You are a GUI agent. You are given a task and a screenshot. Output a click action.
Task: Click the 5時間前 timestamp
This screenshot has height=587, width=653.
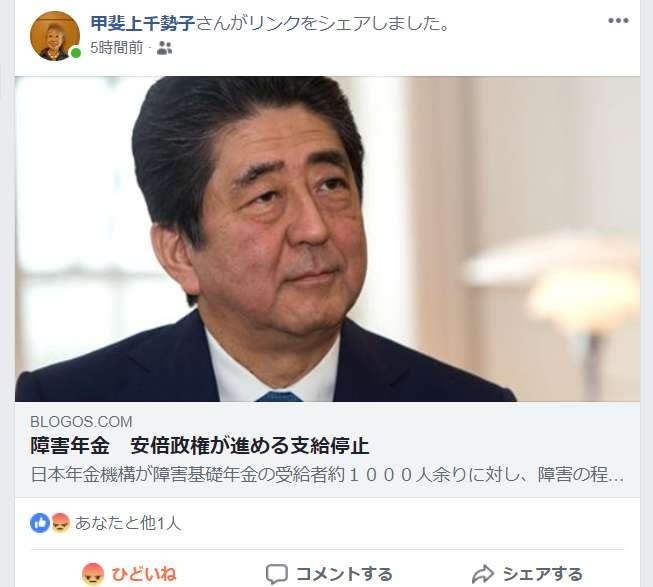(x=117, y=48)
